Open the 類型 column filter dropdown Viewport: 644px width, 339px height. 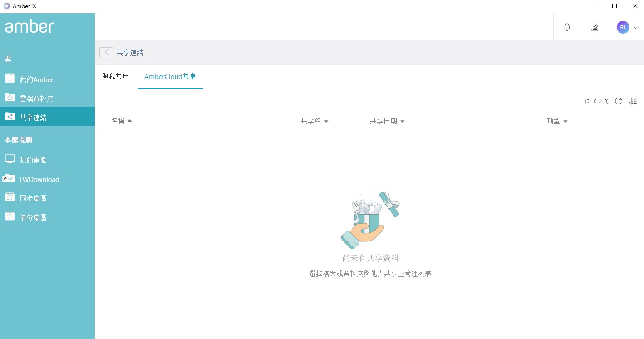click(x=565, y=121)
